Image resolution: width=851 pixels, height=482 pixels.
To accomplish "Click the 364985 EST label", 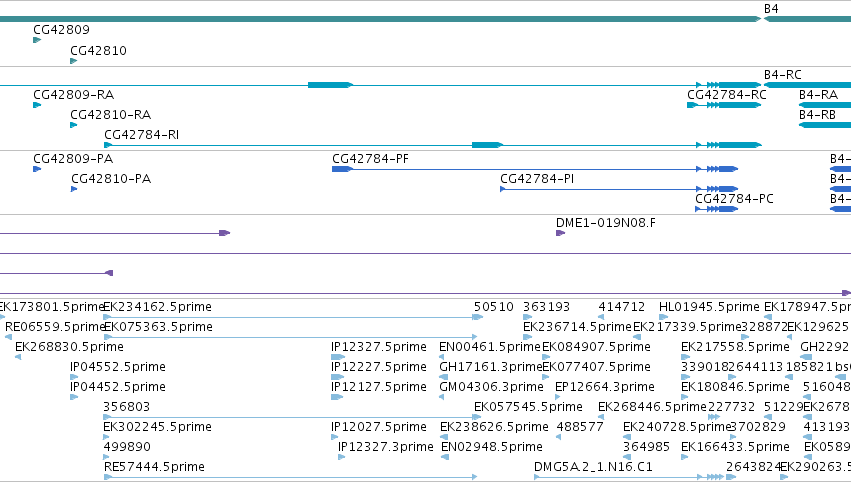I will pyautogui.click(x=646, y=447).
